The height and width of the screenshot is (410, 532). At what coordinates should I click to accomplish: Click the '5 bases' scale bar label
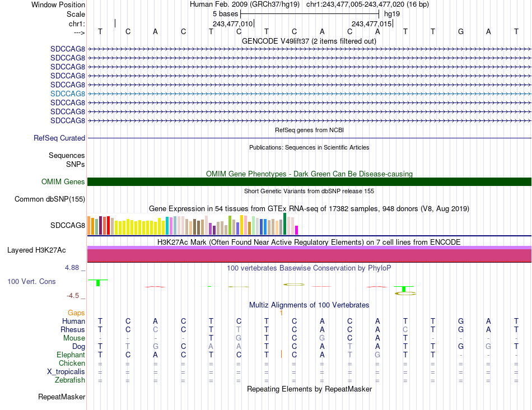coord(225,14)
